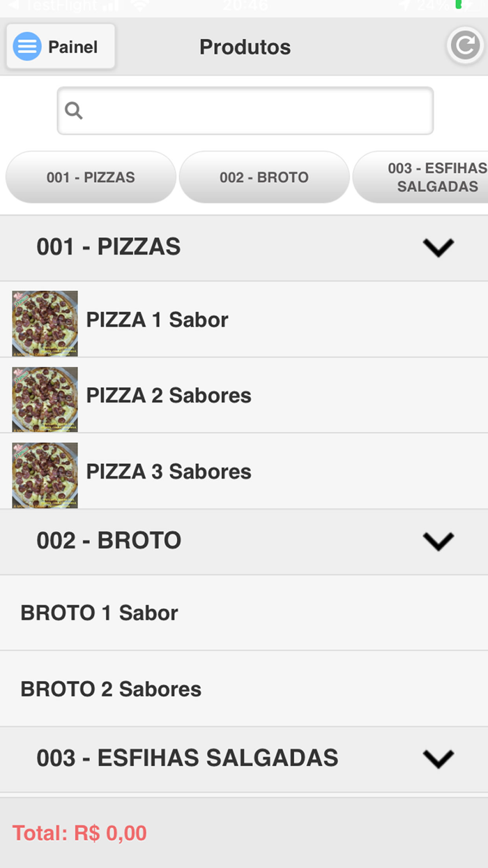
Task: Tap the 003 - ESFIHAS SALGADAS chip
Action: tap(432, 177)
